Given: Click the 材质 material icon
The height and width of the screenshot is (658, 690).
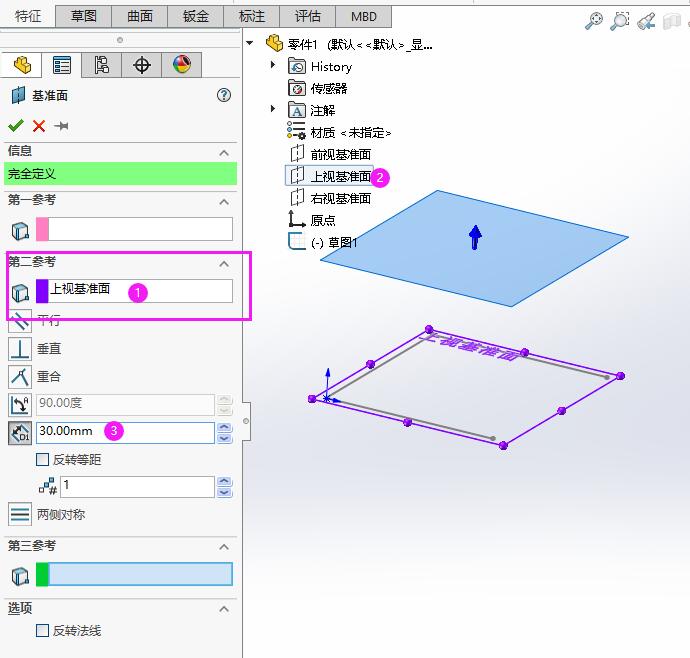Looking at the screenshot, I should click(x=296, y=131).
